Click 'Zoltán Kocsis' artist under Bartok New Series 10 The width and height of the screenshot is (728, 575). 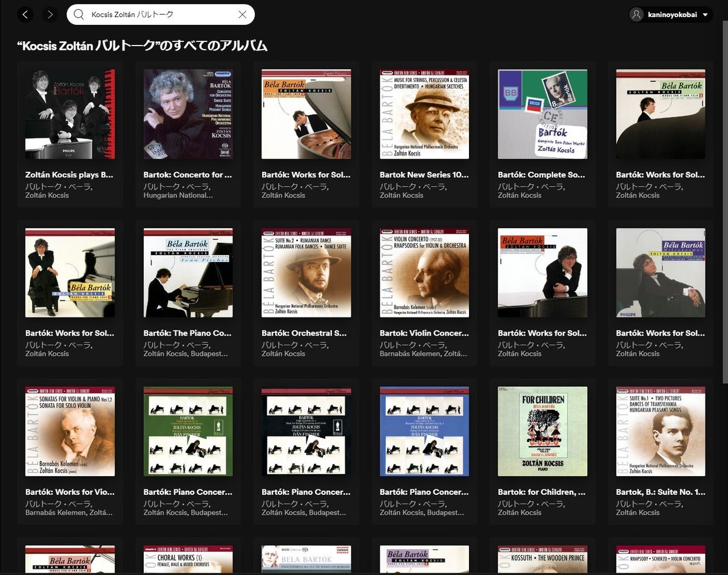pos(402,196)
